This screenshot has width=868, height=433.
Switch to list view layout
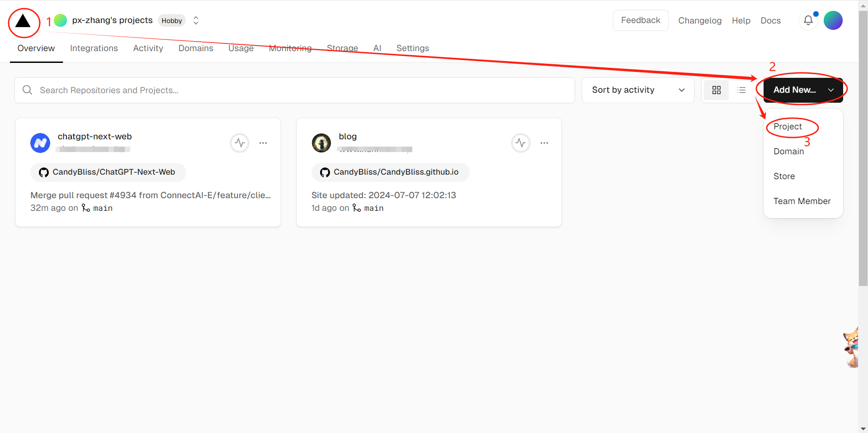click(x=741, y=90)
